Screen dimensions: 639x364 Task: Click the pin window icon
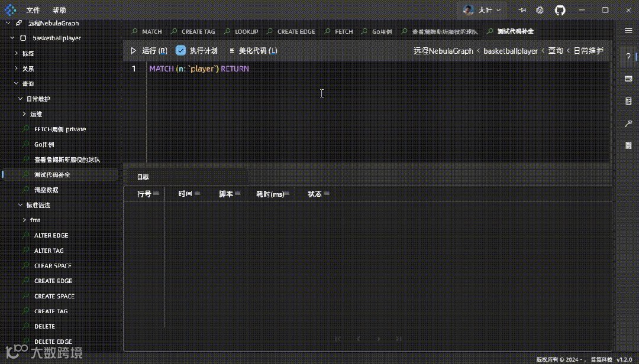(x=522, y=10)
